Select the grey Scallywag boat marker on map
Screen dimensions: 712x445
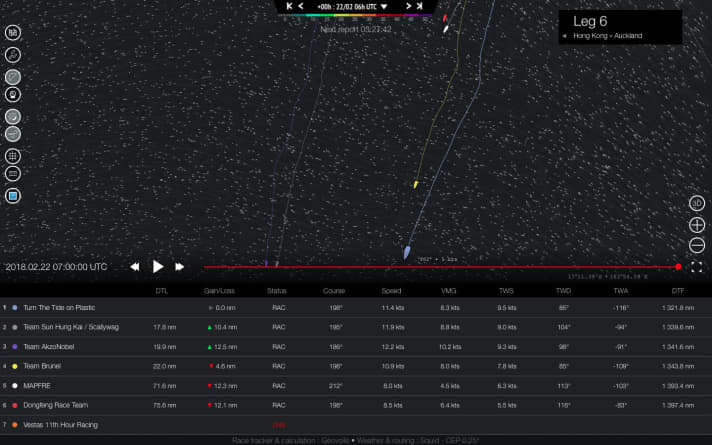(x=277, y=263)
